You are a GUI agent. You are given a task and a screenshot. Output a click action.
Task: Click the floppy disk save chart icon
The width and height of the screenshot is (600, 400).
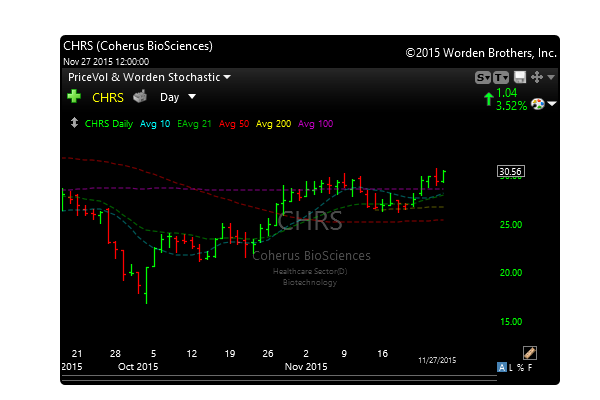pos(520,77)
